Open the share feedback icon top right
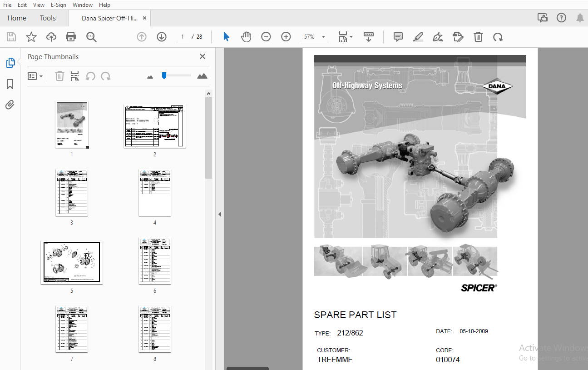The height and width of the screenshot is (370, 588). 543,18
